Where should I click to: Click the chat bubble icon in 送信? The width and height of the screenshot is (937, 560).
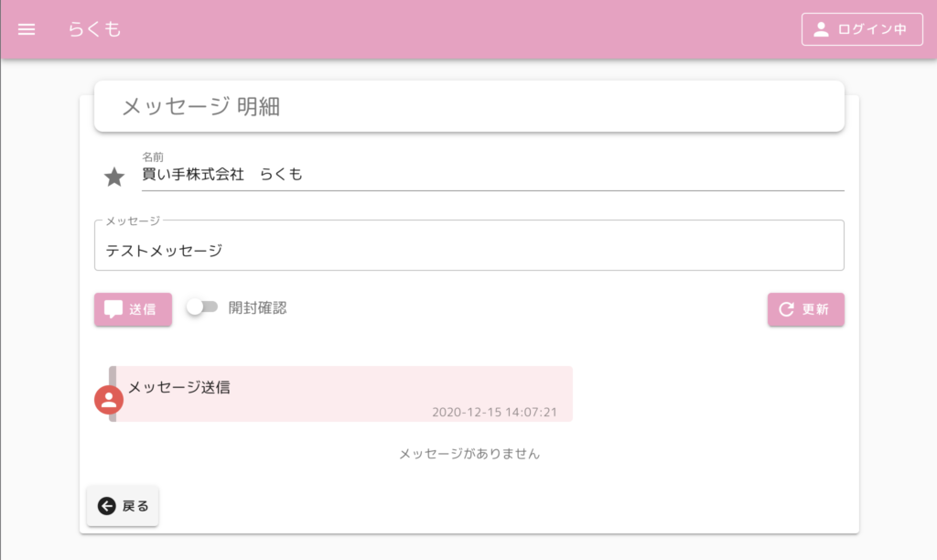pos(113,309)
